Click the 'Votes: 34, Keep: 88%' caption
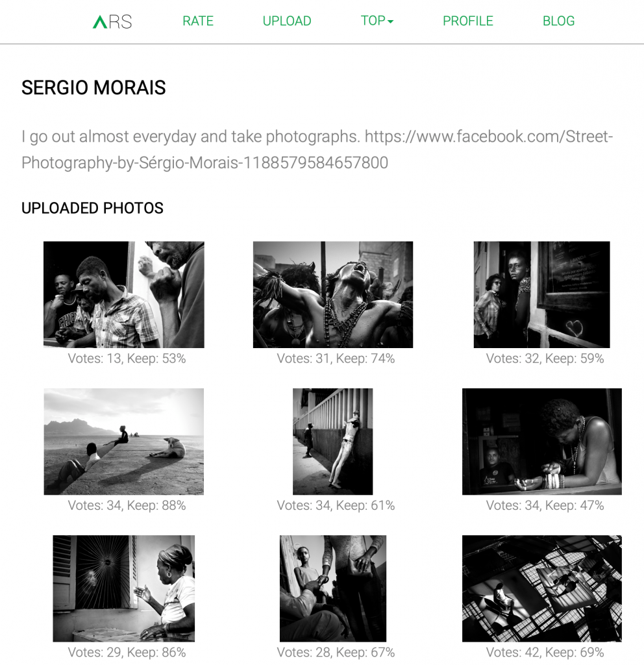This screenshot has width=644, height=665. point(127,505)
